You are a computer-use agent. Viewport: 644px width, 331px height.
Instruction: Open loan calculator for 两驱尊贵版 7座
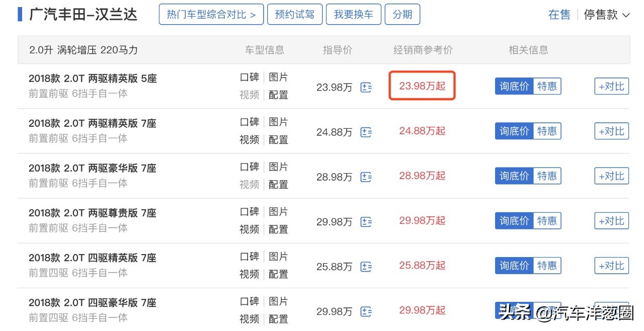click(366, 221)
